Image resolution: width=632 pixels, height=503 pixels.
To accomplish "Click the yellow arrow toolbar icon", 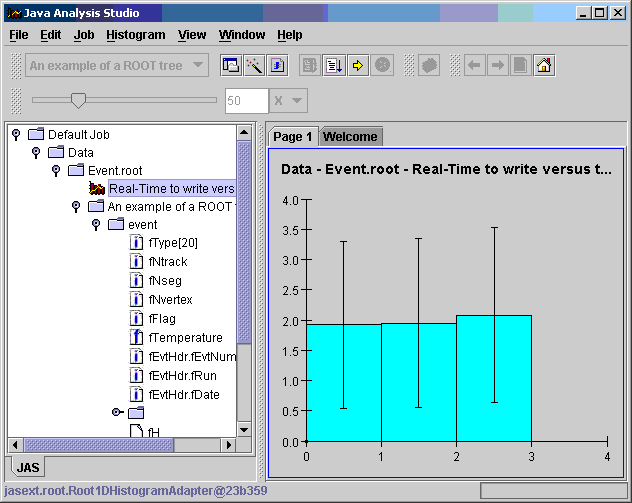I will click(358, 66).
